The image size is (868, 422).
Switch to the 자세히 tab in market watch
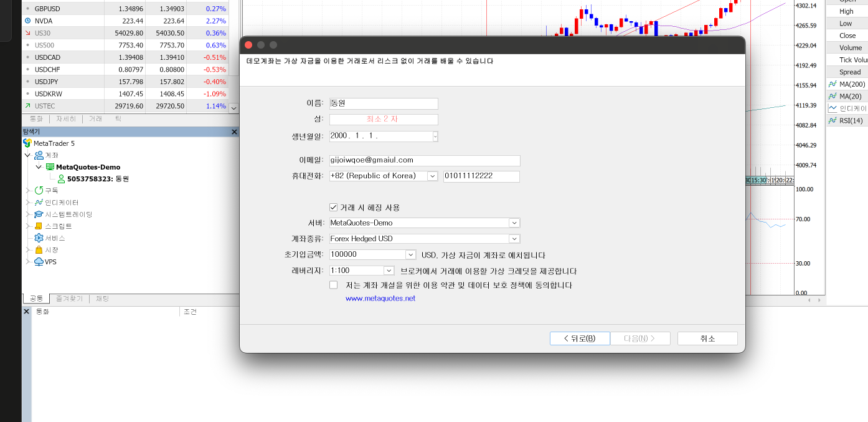pyautogui.click(x=65, y=118)
